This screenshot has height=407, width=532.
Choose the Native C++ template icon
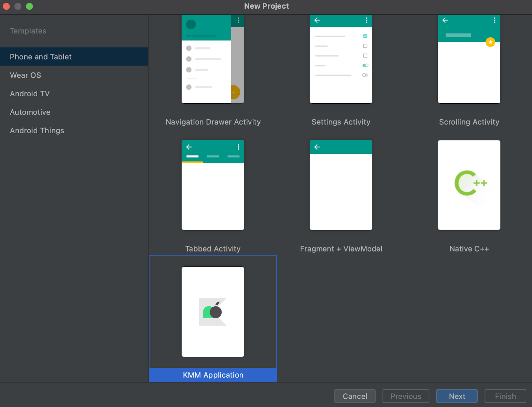coord(469,185)
